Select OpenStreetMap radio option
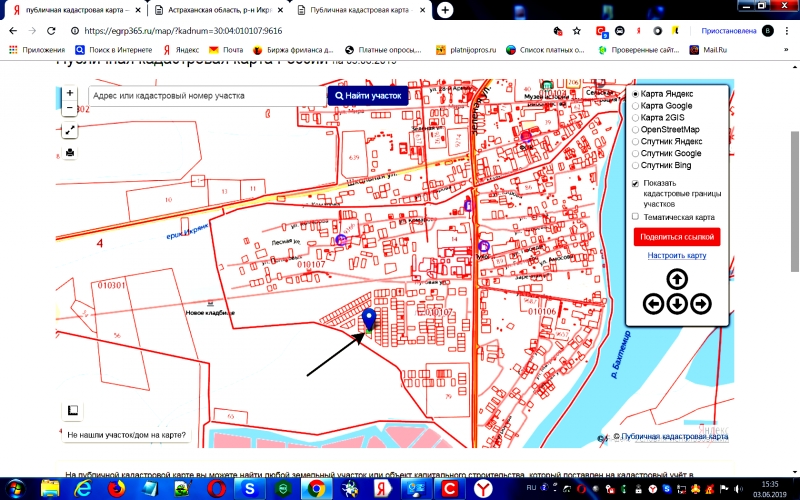The image size is (800, 500). [x=635, y=130]
